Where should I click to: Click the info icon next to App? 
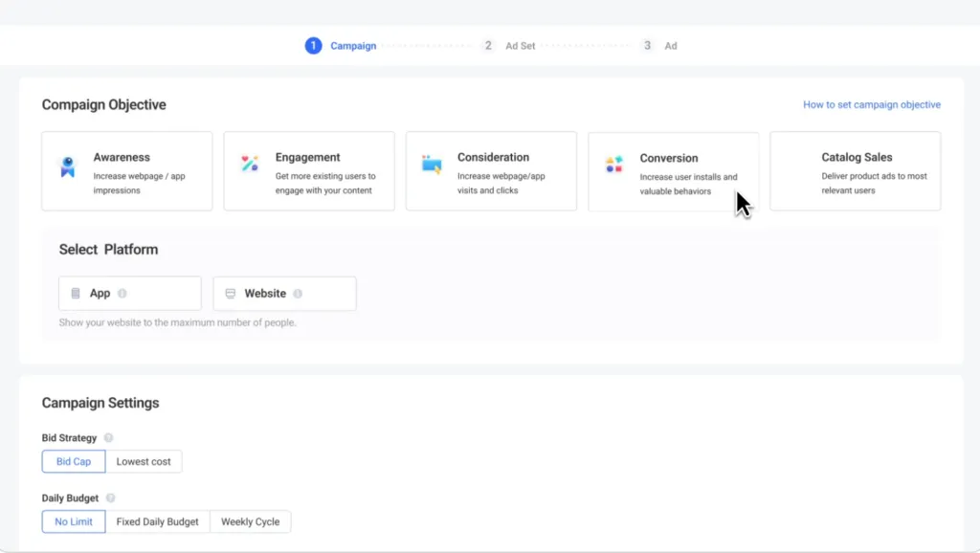122,294
